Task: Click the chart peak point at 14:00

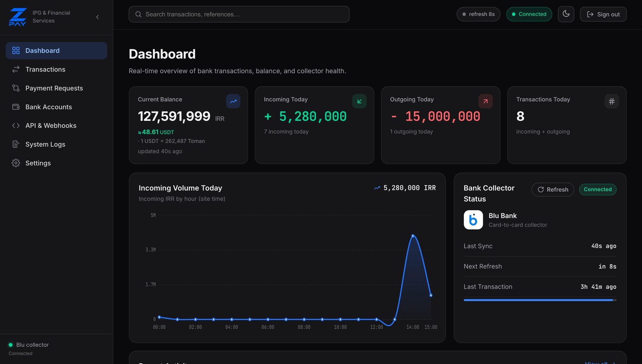Action: click(x=412, y=236)
